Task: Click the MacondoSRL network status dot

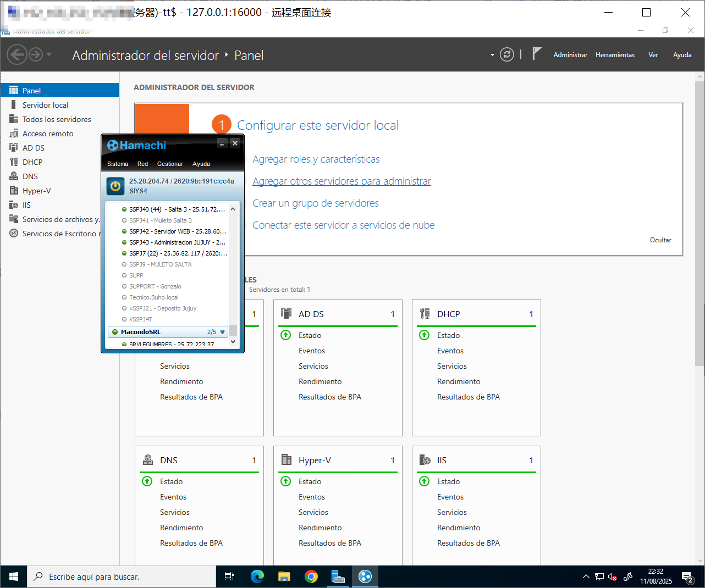Action: pyautogui.click(x=115, y=332)
